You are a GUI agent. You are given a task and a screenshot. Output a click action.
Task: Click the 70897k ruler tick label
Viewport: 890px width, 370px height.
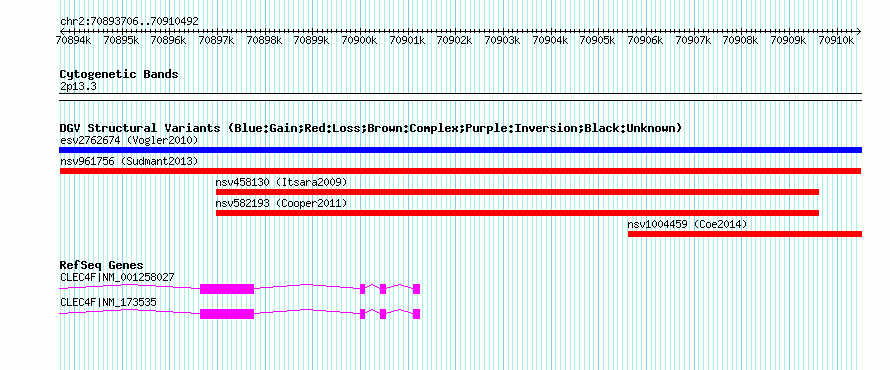[218, 40]
